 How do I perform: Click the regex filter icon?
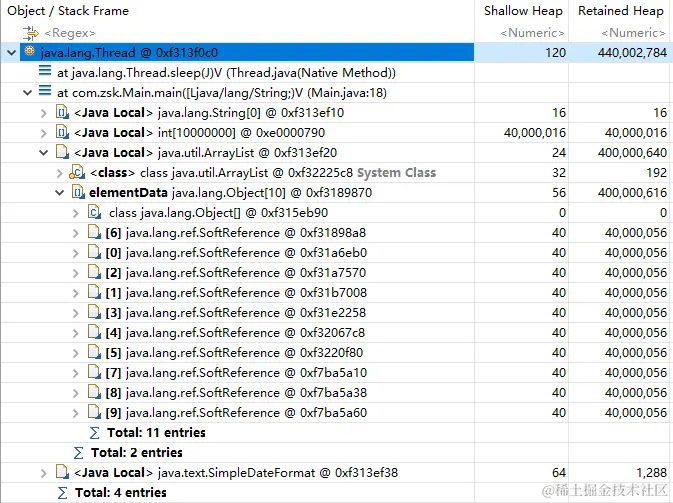[x=30, y=33]
